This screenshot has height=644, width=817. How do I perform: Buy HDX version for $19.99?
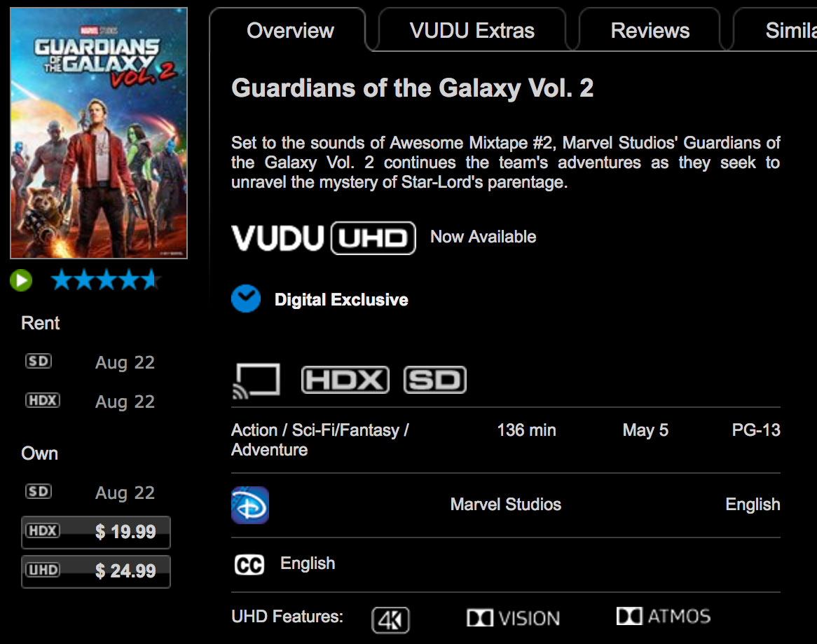(96, 532)
